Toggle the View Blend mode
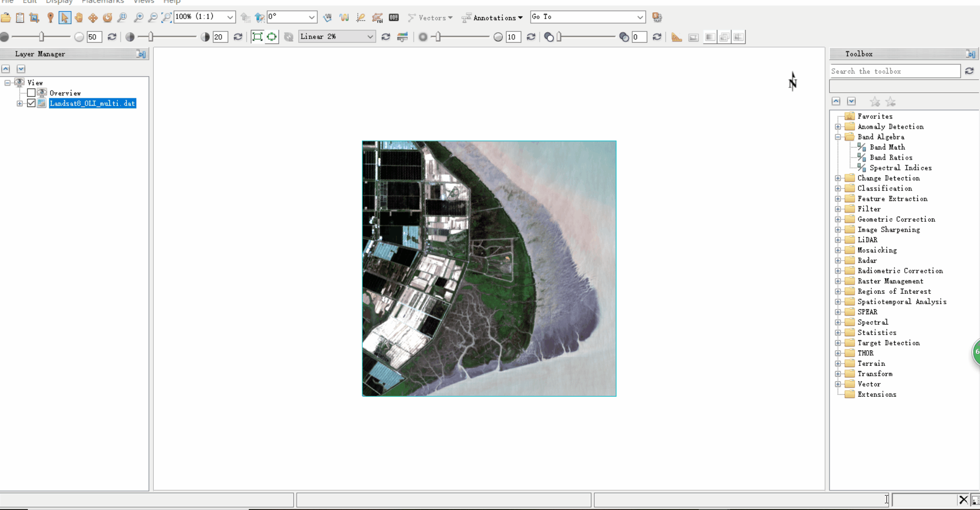 pyautogui.click(x=710, y=37)
